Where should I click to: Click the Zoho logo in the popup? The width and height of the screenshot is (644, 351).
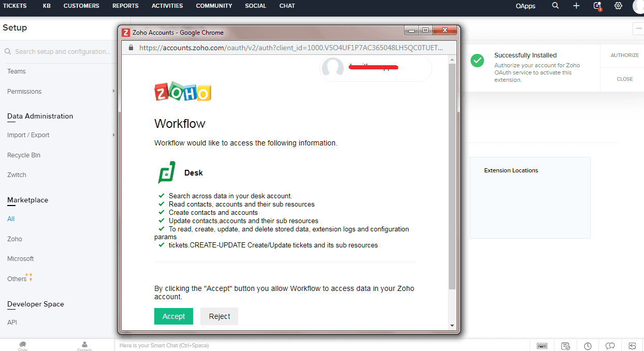pyautogui.click(x=183, y=92)
